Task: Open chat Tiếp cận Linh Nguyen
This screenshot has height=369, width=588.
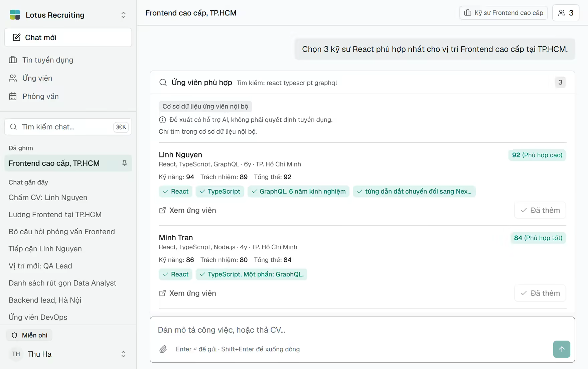Action: [x=68, y=249]
